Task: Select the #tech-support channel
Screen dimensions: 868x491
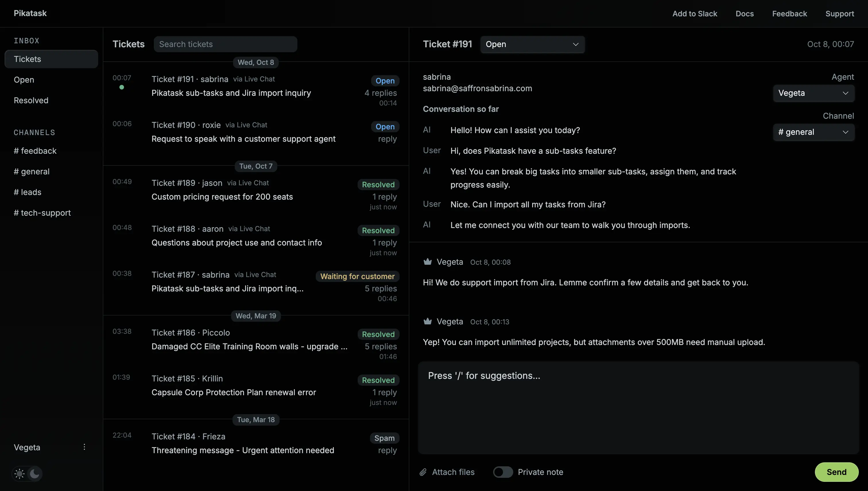Action: [x=42, y=213]
